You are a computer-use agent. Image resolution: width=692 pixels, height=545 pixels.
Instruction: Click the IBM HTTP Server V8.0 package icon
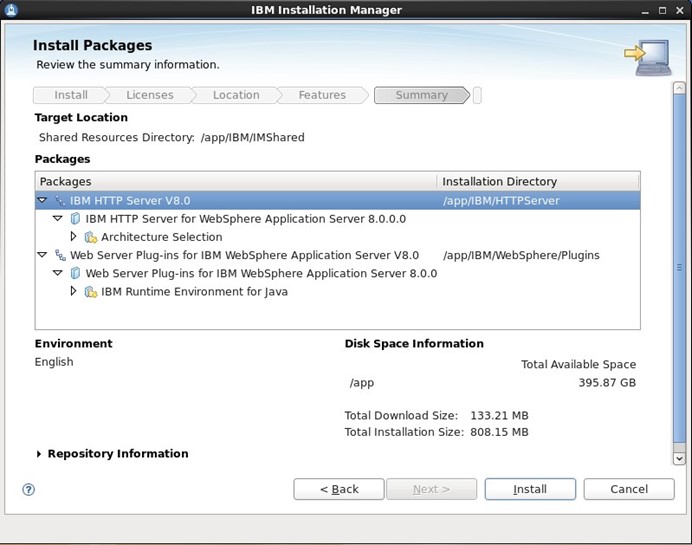click(60, 201)
